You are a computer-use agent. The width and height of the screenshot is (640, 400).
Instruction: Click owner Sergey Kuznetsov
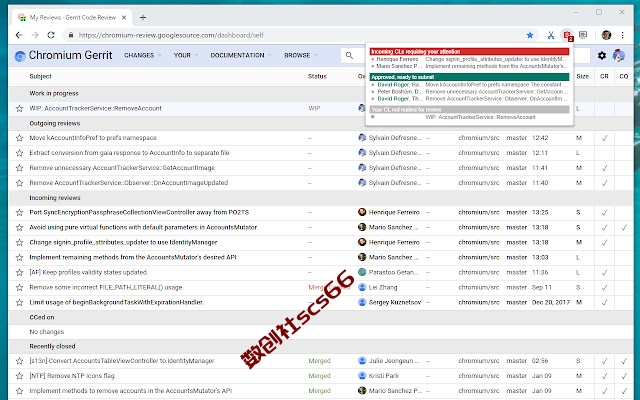coord(395,302)
